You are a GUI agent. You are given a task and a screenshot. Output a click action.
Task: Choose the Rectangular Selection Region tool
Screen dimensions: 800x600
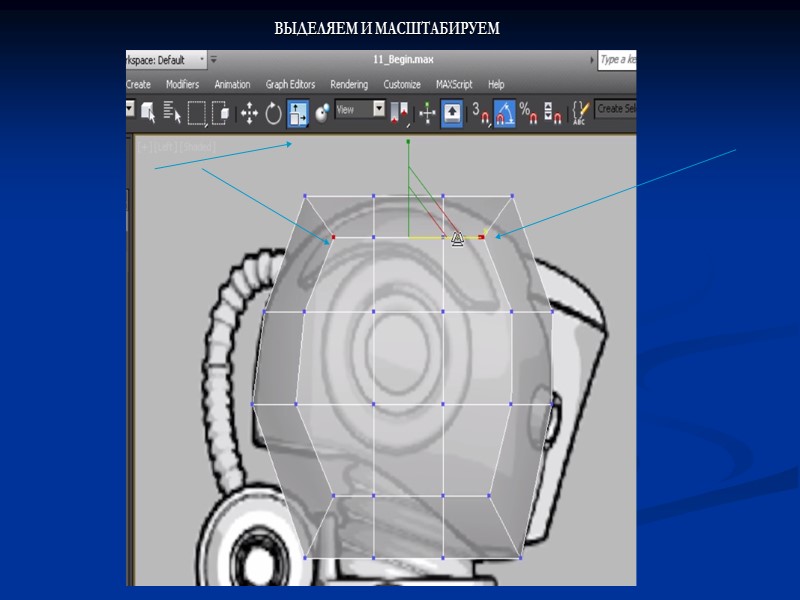(x=197, y=113)
